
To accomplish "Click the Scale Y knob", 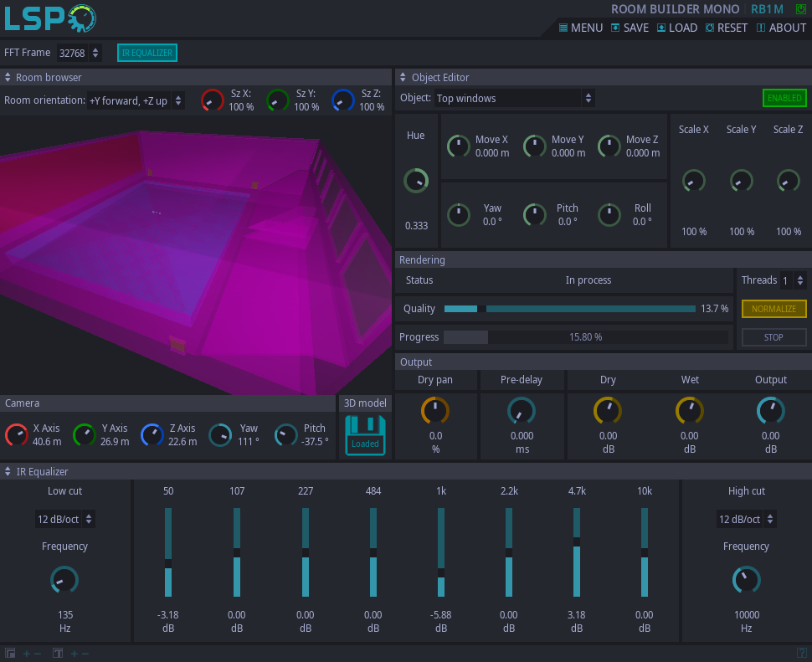I will (741, 181).
